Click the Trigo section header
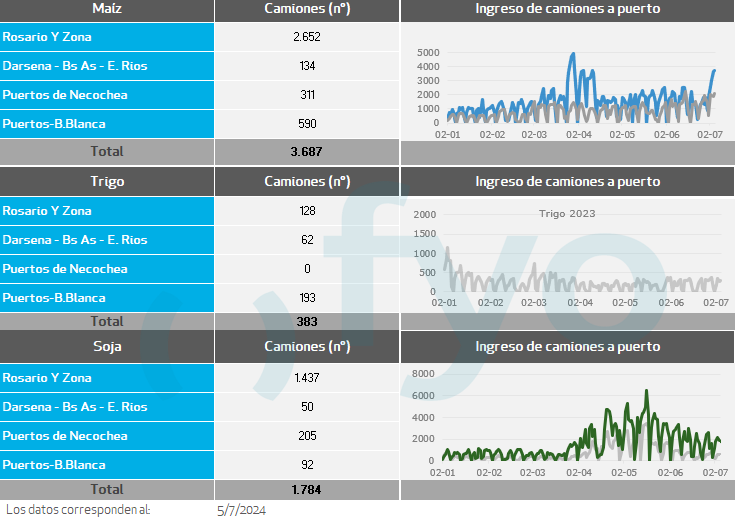Image resolution: width=735 pixels, height=524 pixels. coord(107,182)
